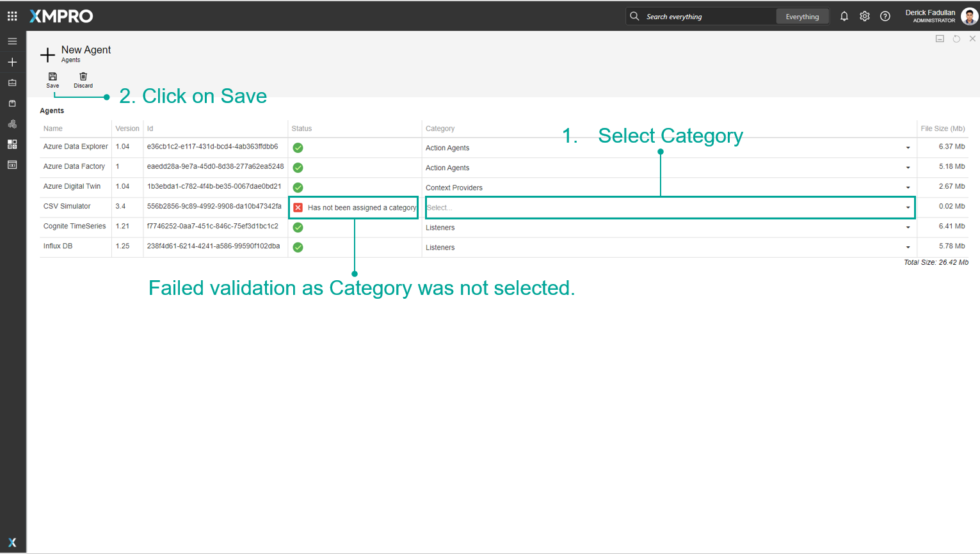Open the app launcher grid icon
Viewport: 980px width, 554px height.
(12, 16)
